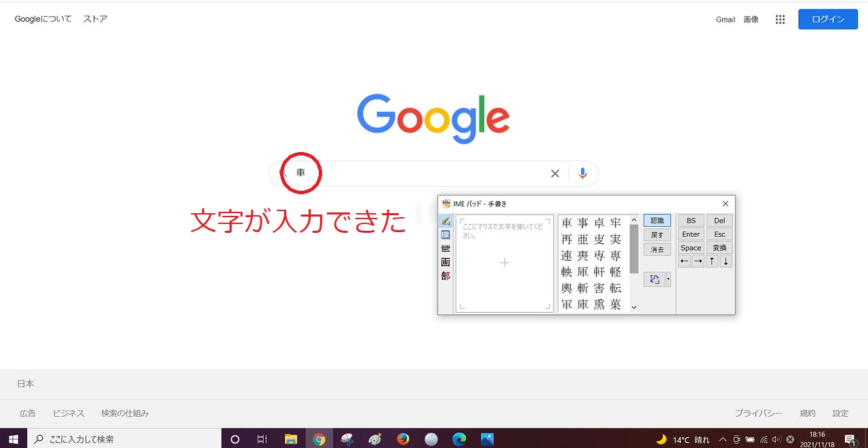Screen dimensions: 868x448
Task: Click the 認識 recognize button
Action: point(657,221)
